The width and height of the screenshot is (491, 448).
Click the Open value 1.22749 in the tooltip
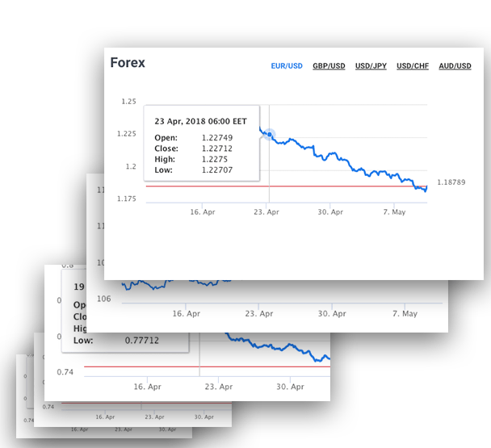pos(216,137)
